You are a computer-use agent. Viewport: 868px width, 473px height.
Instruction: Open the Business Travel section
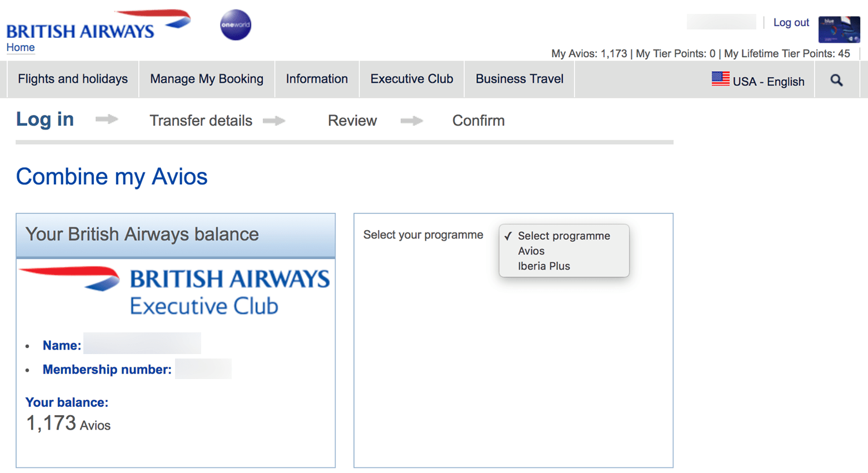518,79
